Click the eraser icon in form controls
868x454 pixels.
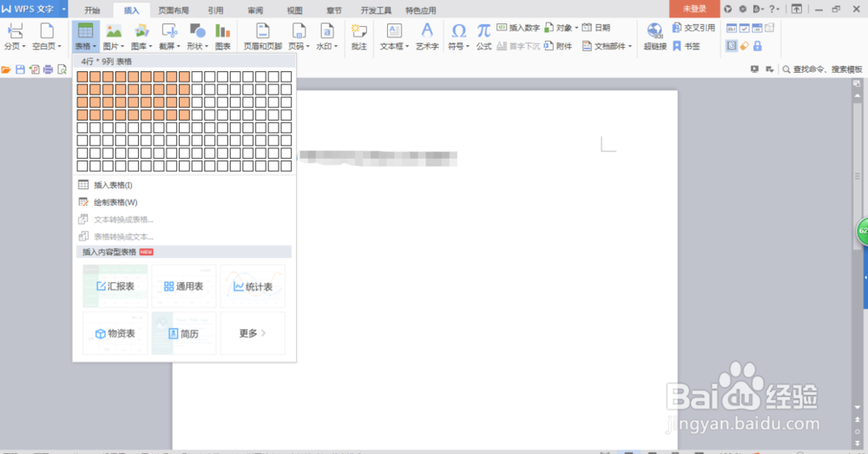click(745, 46)
